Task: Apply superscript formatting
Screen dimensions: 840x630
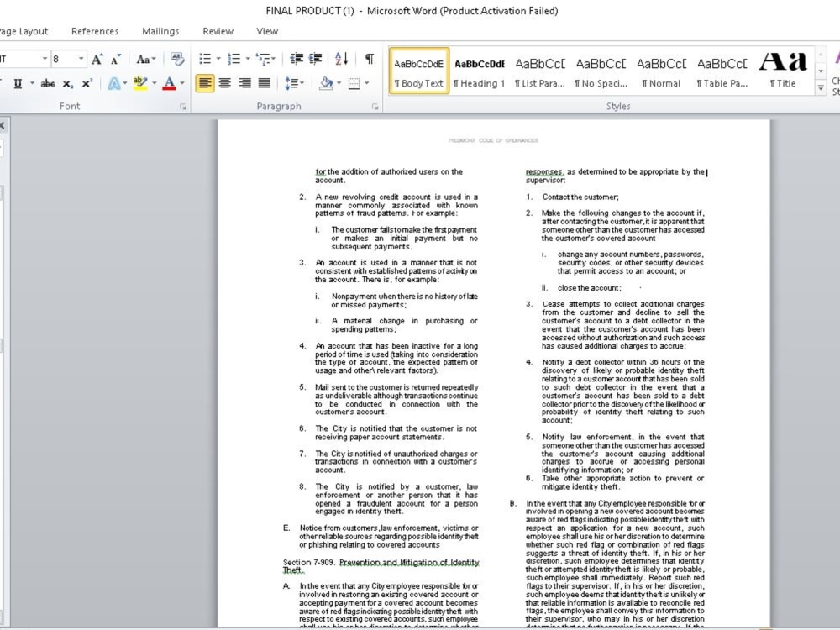Action: (x=87, y=83)
